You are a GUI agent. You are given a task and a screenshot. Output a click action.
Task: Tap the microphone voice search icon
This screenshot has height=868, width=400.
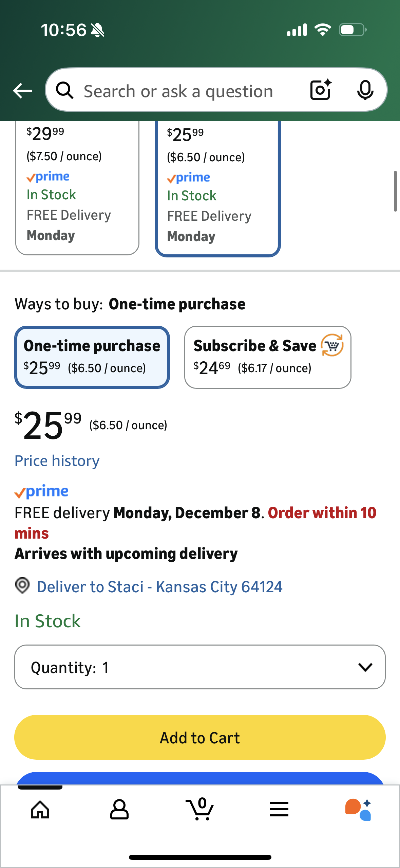click(365, 90)
